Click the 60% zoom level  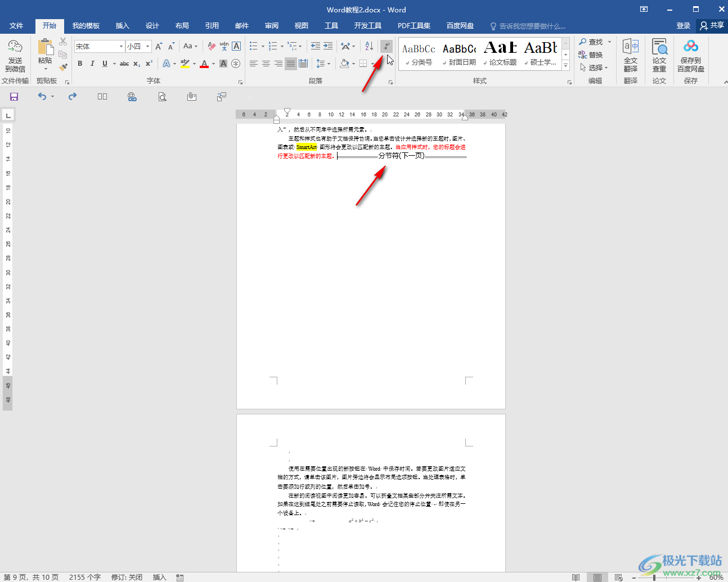pos(716,578)
